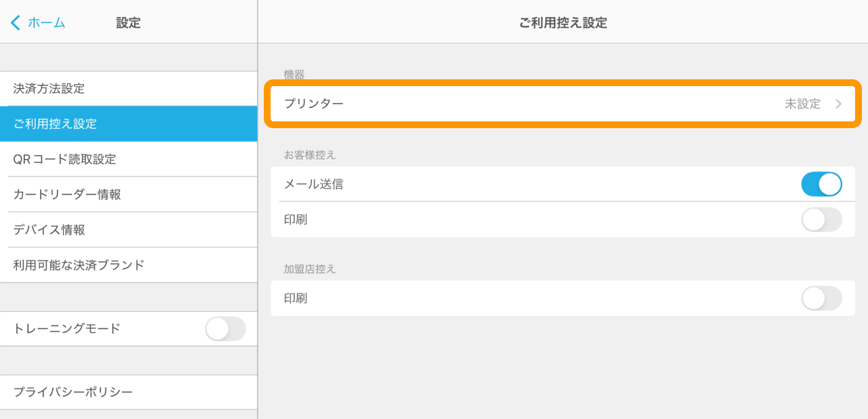Click the 加盟店控え 印刷 row label
Screen dimensions: 868x419
pos(296,298)
